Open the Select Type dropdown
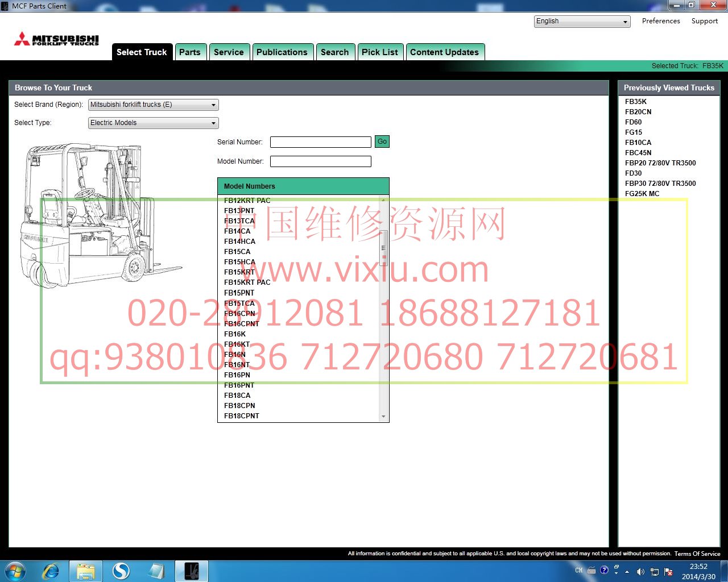Image resolution: width=728 pixels, height=582 pixels. tap(154, 123)
